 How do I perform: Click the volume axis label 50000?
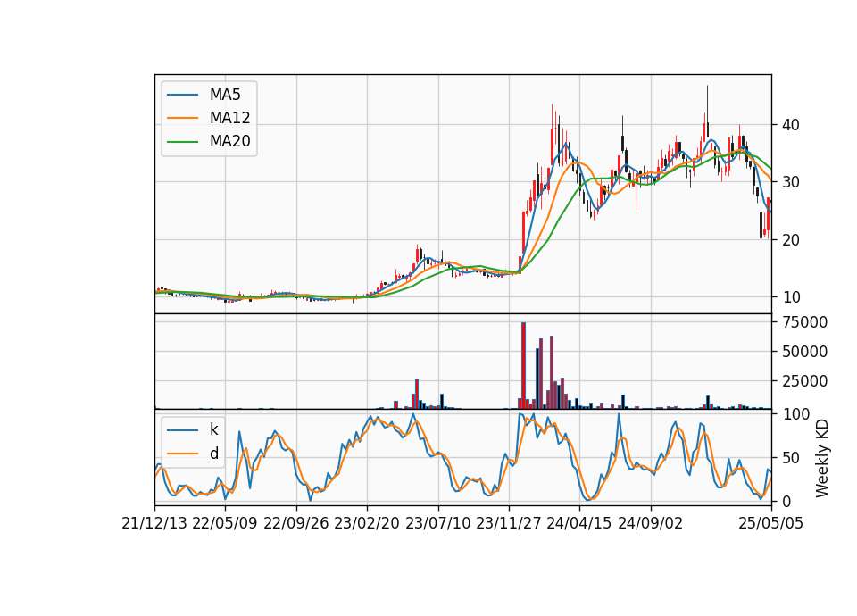[x=804, y=352]
